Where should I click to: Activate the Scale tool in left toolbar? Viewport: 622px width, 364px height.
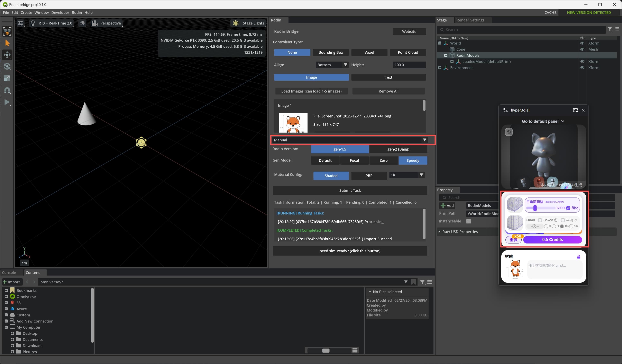pos(7,78)
